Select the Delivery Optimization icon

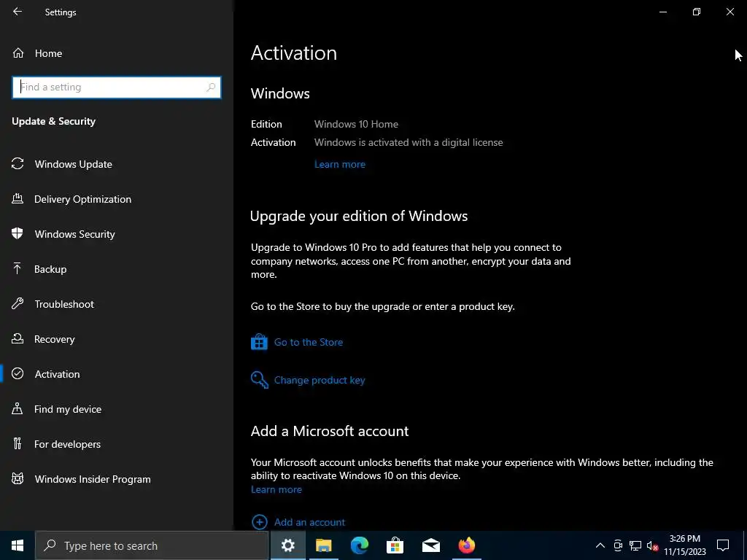[x=18, y=198]
